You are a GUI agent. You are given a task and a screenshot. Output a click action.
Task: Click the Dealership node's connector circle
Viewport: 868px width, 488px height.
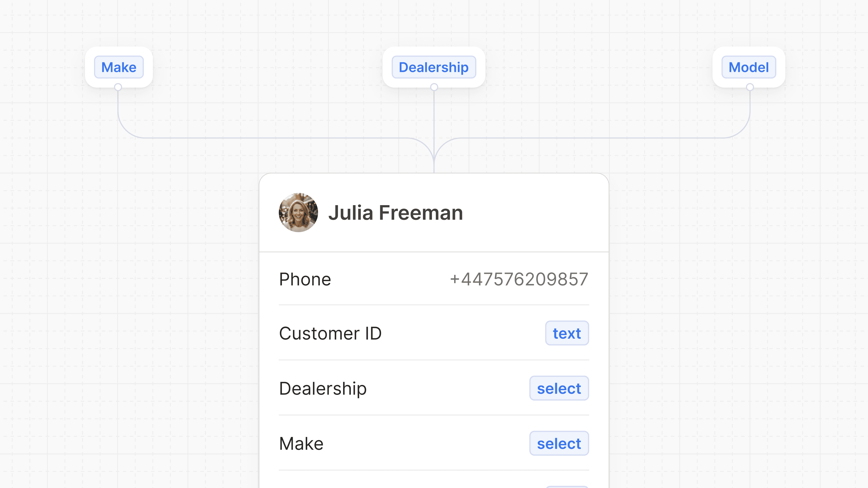click(434, 87)
